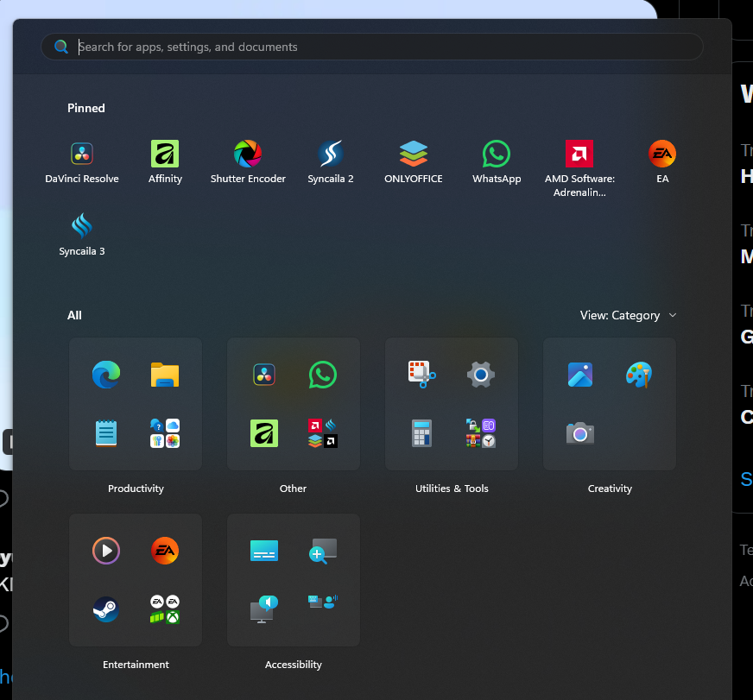
Task: Open Magnifier in Accessibility group
Action: pyautogui.click(x=323, y=551)
